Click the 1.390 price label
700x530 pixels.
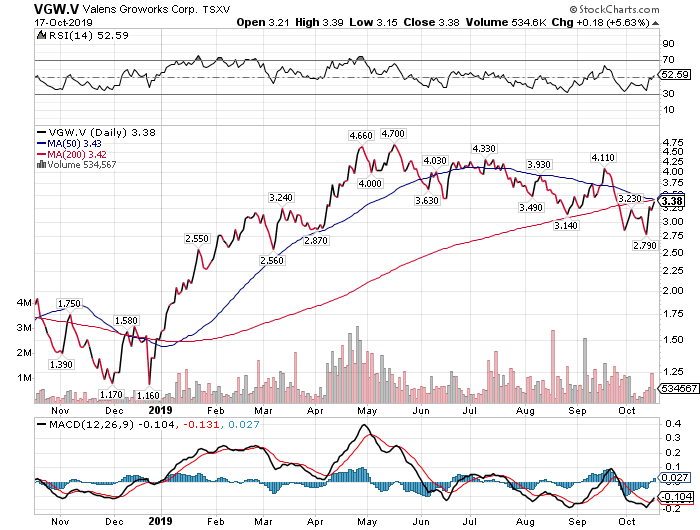(61, 364)
